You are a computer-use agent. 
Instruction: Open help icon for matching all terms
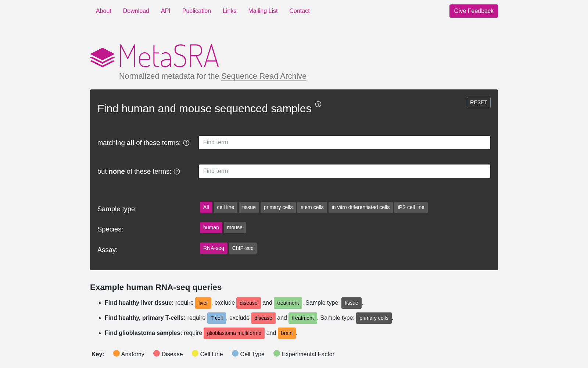click(x=186, y=143)
